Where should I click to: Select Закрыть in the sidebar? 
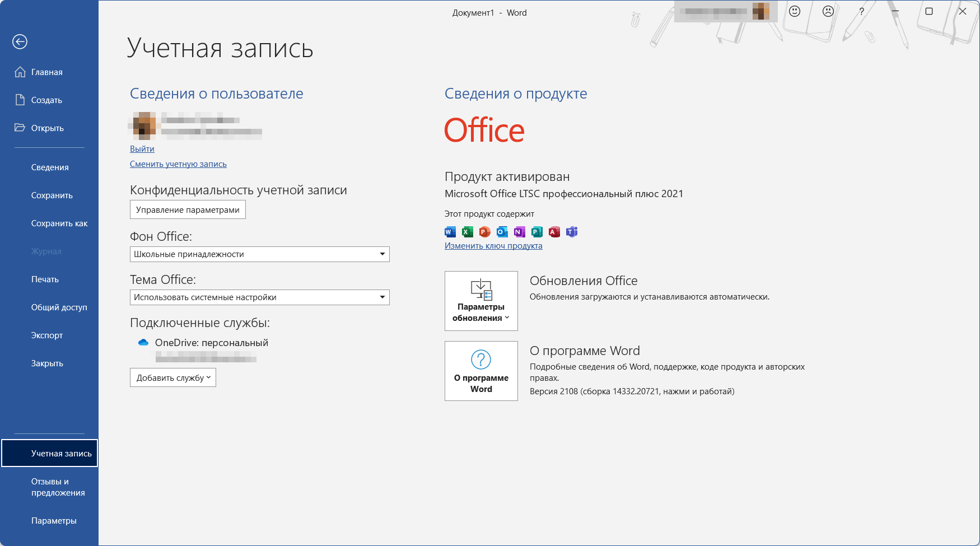pos(47,363)
